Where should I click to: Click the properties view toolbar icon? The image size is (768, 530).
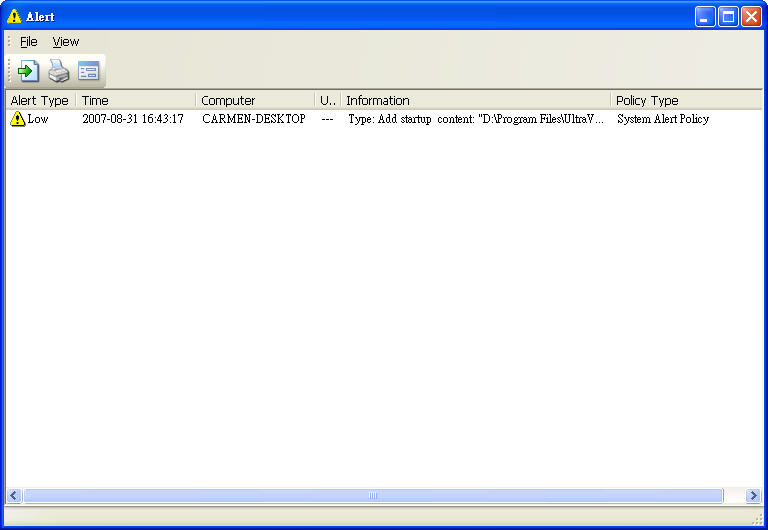point(89,71)
